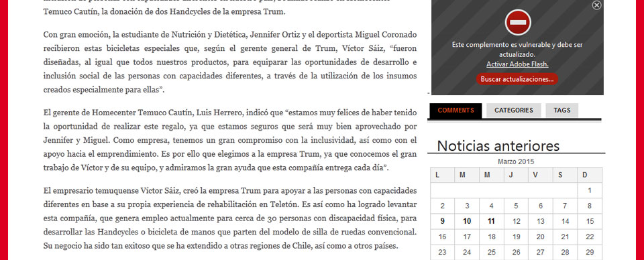Screen dimensions: 644x260
Task: Switch to the COMMENTS tab
Action: coord(455,111)
